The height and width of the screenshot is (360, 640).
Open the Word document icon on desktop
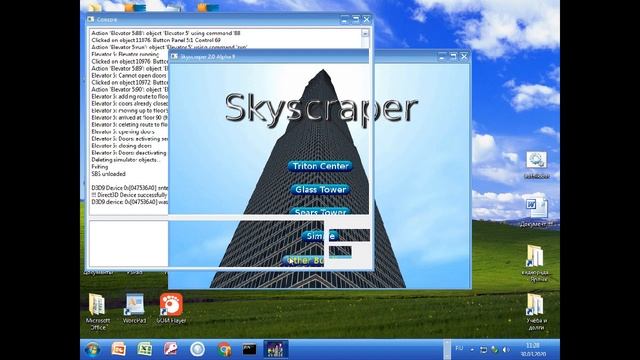[536, 213]
